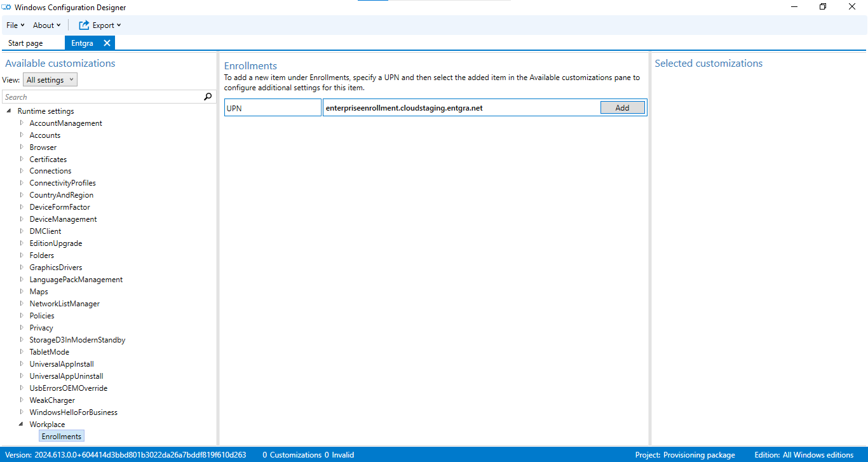Image resolution: width=868 pixels, height=462 pixels.
Task: Select WeakCharger in the tree
Action: [52, 400]
